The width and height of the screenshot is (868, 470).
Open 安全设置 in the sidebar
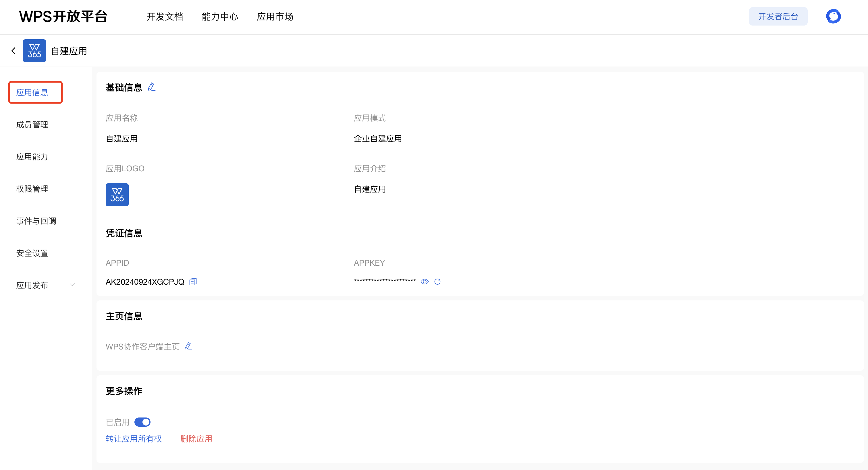click(32, 253)
